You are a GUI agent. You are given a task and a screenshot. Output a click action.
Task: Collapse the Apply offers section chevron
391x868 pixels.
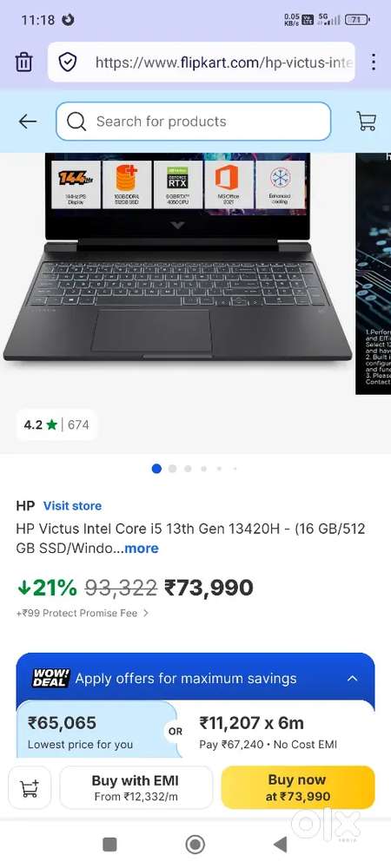352,678
